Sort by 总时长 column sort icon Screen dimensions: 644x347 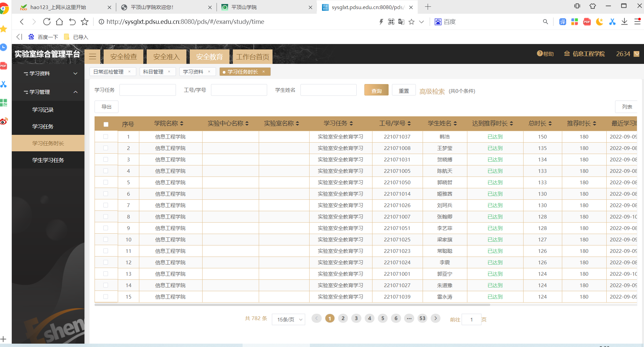pos(550,123)
